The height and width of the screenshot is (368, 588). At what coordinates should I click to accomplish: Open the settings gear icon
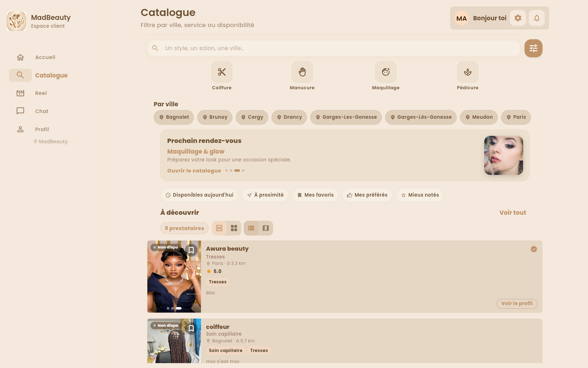tap(518, 18)
